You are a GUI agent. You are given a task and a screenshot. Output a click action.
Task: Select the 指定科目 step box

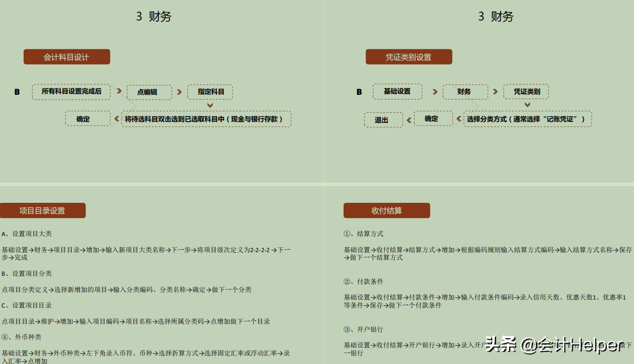click(210, 92)
